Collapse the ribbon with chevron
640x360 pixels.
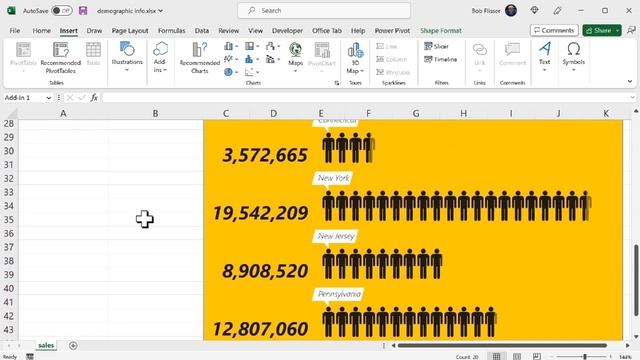pyautogui.click(x=630, y=81)
